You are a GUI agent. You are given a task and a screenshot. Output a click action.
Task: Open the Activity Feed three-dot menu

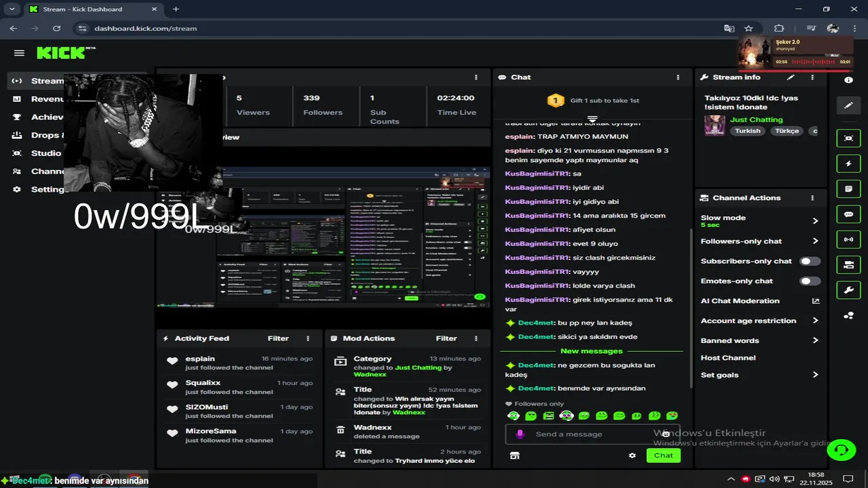(x=308, y=338)
